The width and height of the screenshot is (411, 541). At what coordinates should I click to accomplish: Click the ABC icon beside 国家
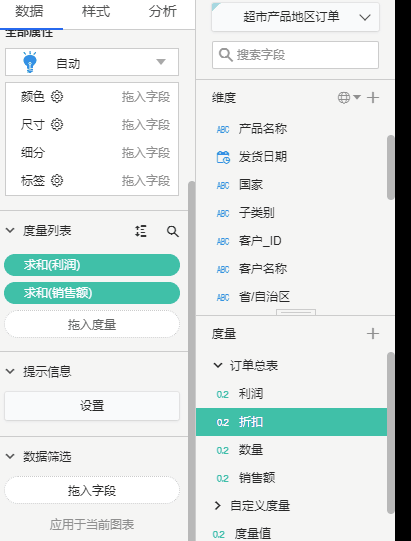(x=223, y=185)
